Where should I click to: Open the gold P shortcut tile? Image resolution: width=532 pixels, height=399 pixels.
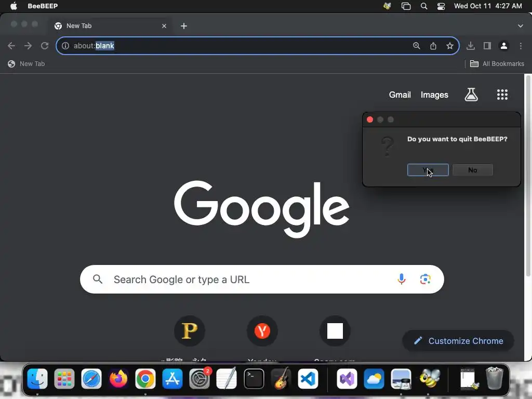(189, 331)
